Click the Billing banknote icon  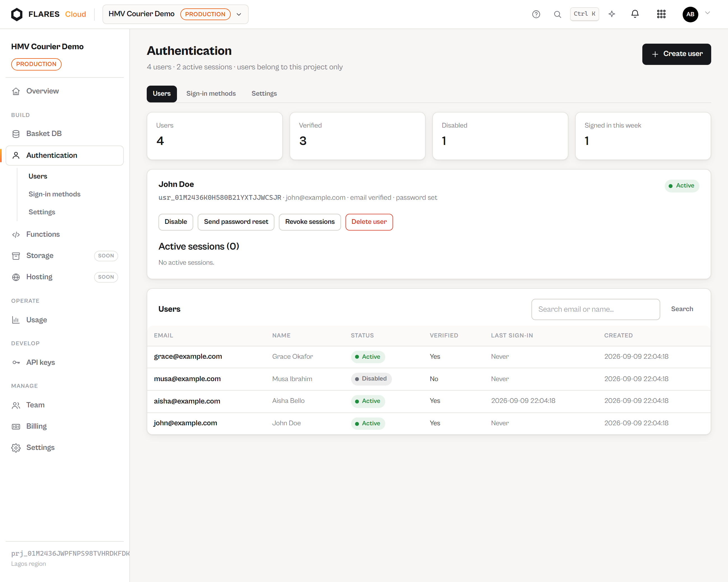(x=16, y=426)
